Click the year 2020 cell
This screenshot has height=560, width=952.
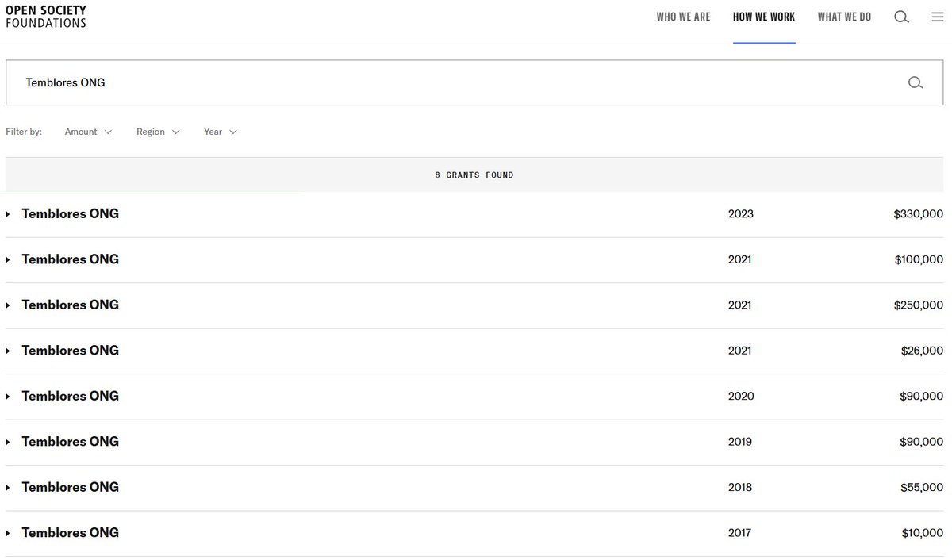[x=741, y=396]
